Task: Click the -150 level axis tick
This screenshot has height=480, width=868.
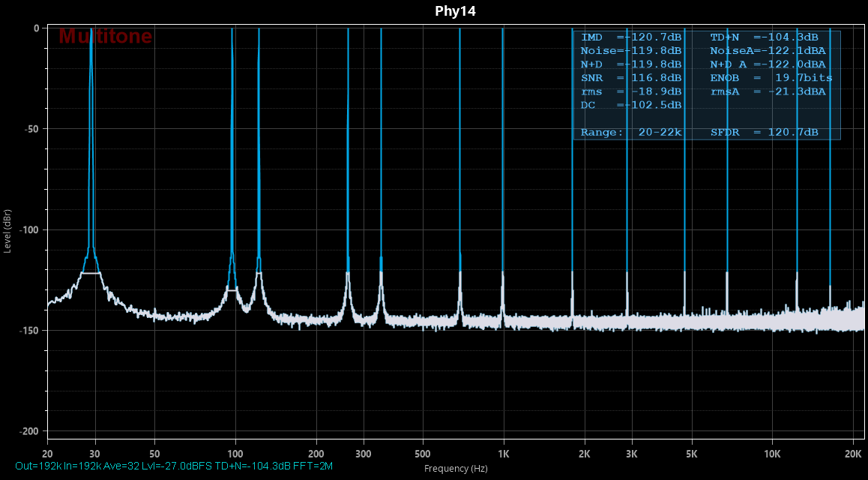Action: tap(29, 331)
